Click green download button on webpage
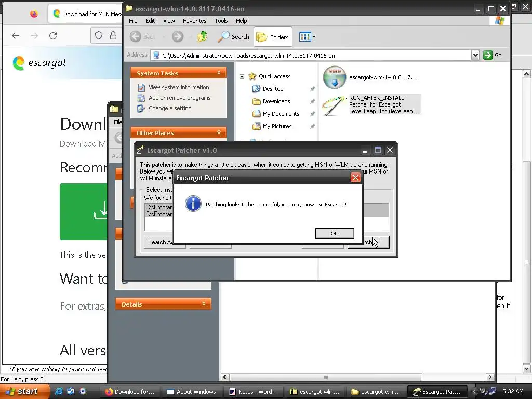This screenshot has width=532, height=399. click(84, 212)
